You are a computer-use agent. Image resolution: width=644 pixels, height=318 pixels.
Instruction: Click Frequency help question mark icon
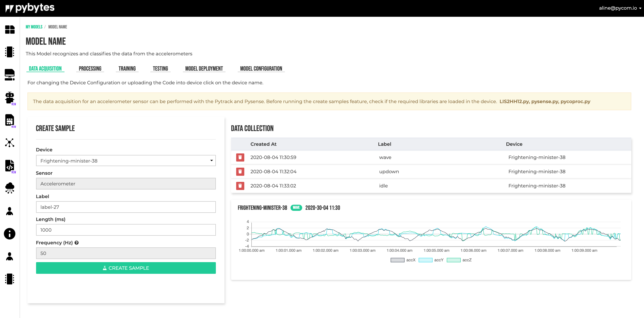(x=77, y=243)
